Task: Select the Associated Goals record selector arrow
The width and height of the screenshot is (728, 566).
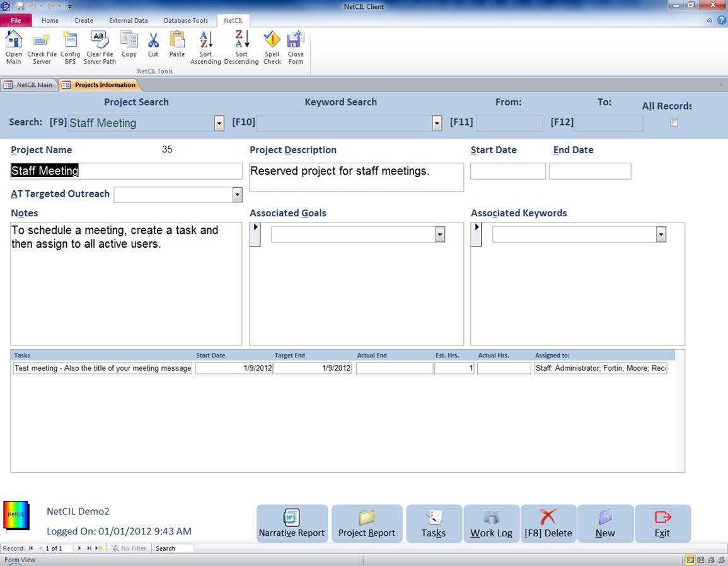Action: pos(255,234)
